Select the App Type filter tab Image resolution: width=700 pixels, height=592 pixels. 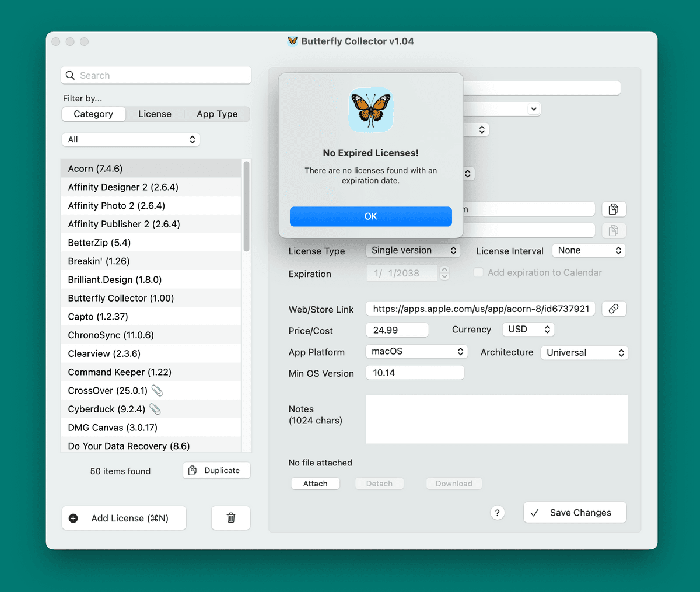pos(217,114)
